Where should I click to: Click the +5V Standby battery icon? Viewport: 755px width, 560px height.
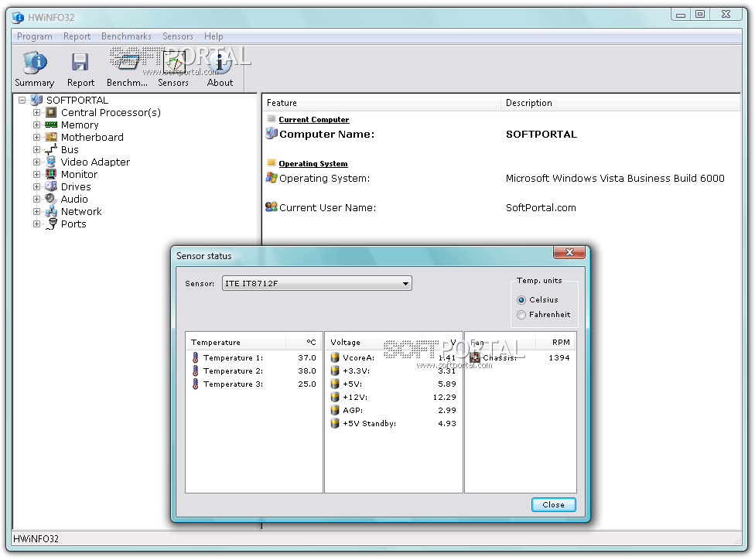[x=335, y=424]
